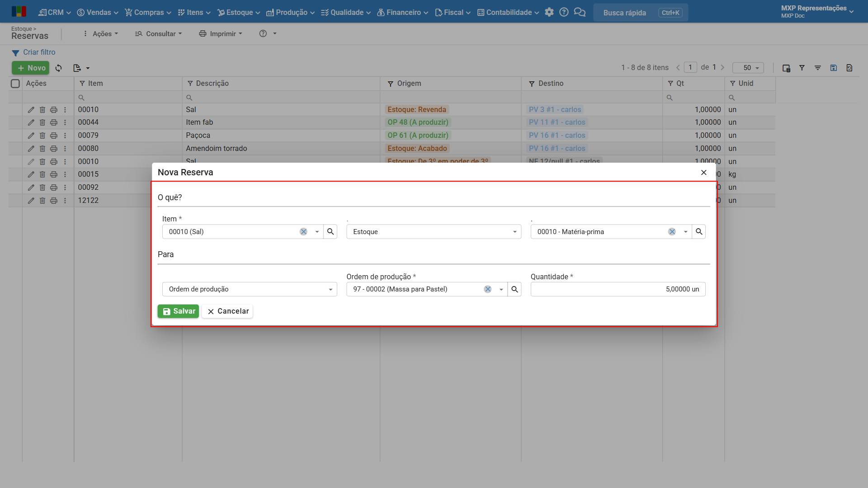Open the grid filter icon at top right

pos(802,68)
